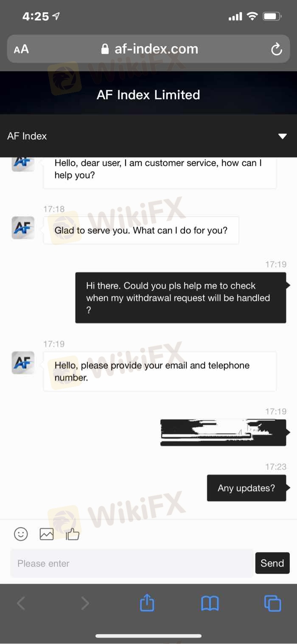Expand the AF Index dropdown triangle
The height and width of the screenshot is (644, 297).
coord(282,136)
